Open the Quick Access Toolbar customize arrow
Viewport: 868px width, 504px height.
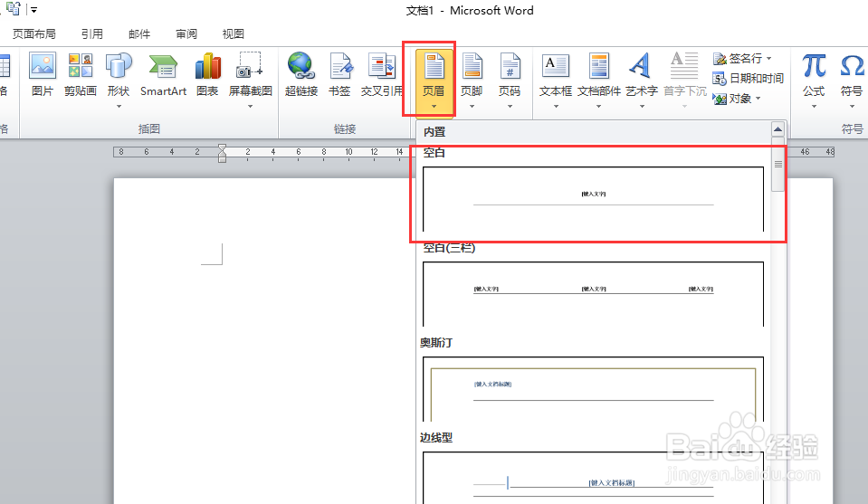coord(33,10)
